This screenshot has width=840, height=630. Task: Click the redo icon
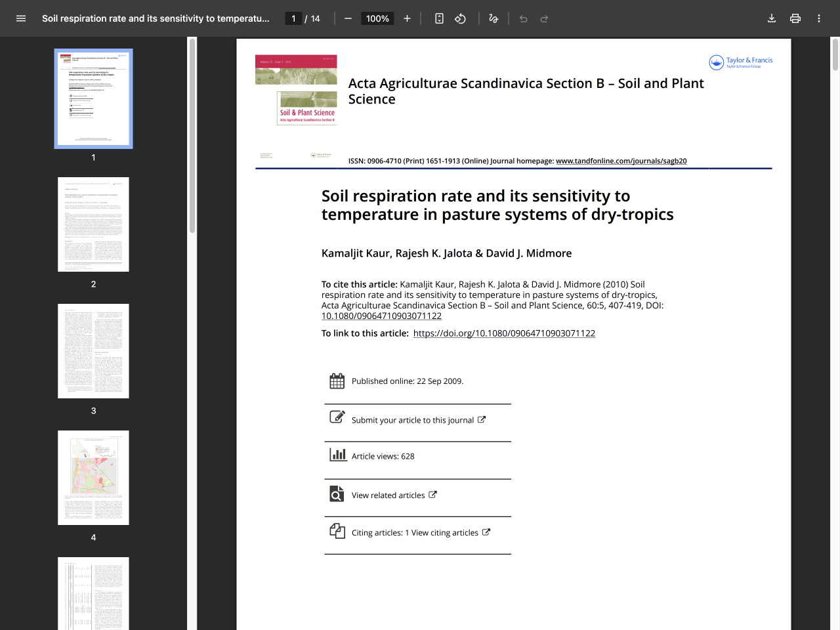pyautogui.click(x=544, y=18)
